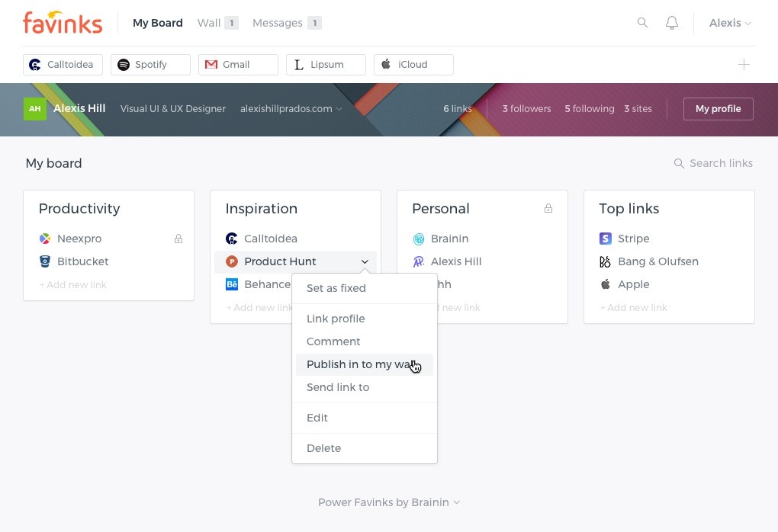Viewport: 778px width, 532px height.
Task: Open the Lipsum shortcut button
Action: (326, 65)
